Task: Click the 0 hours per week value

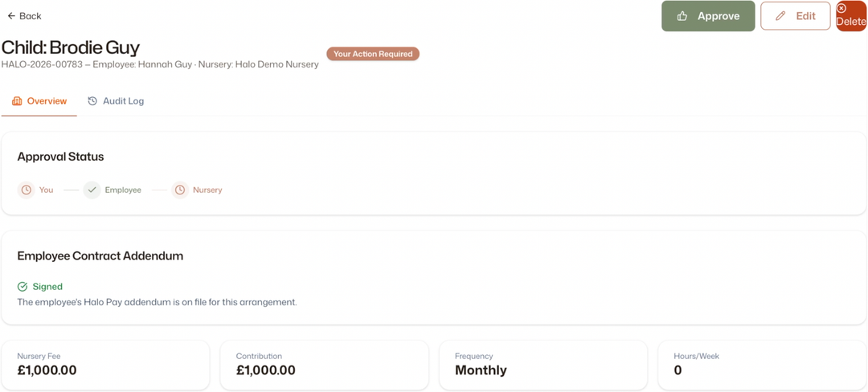Action: point(678,370)
